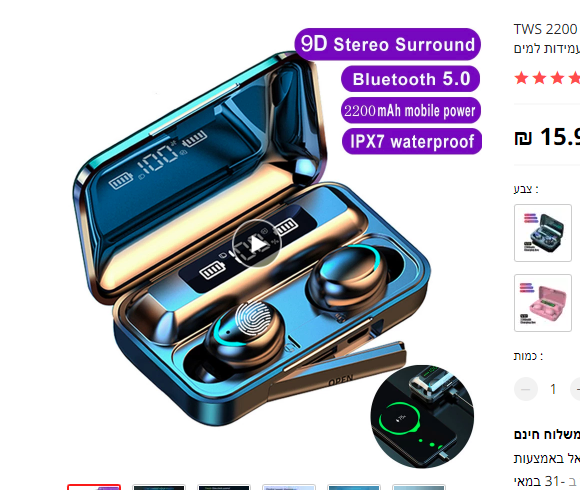Open the second gallery thumbnail
Screen dimensions: 580x490
click(159, 487)
